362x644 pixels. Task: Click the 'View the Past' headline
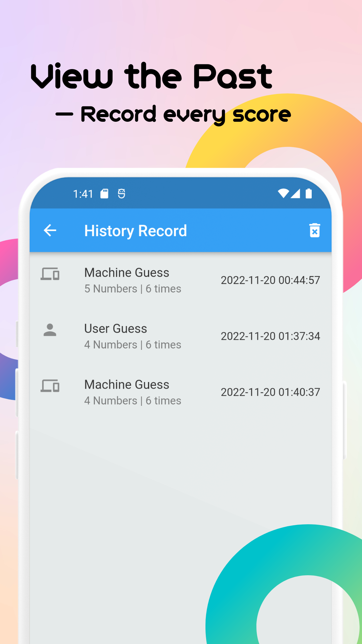click(x=152, y=76)
